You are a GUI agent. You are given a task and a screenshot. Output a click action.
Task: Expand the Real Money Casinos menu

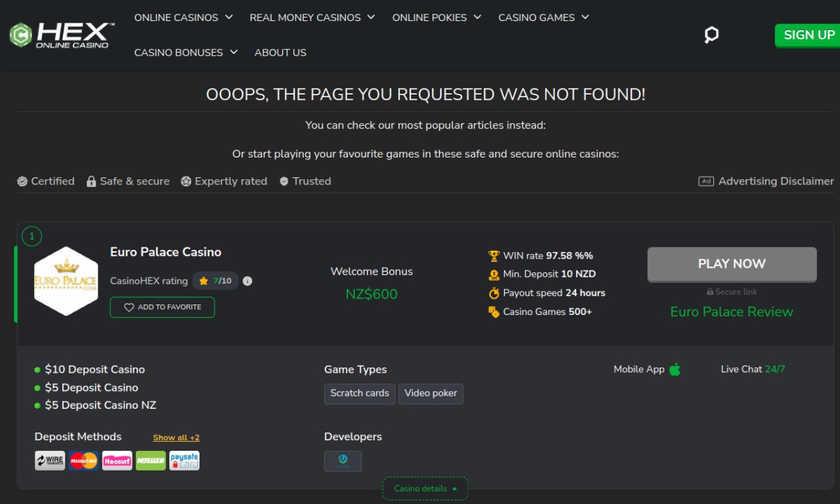[312, 18]
